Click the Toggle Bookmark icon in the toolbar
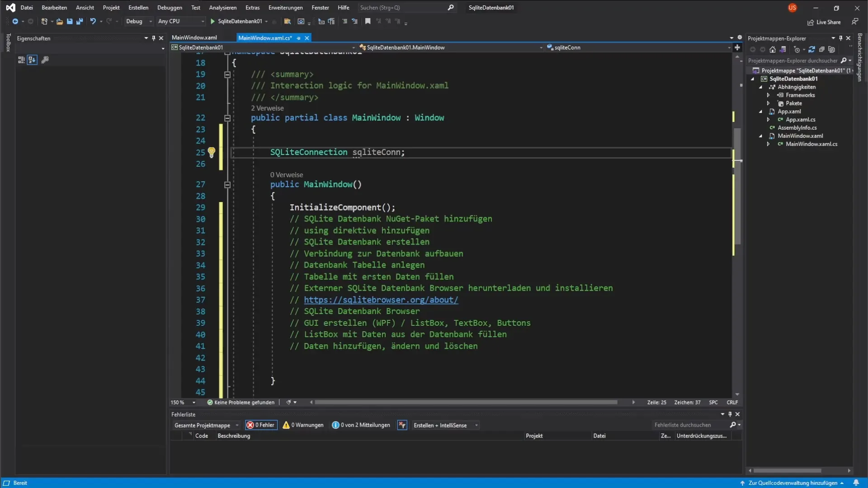Screen dimensions: 868x488 coord(368,21)
